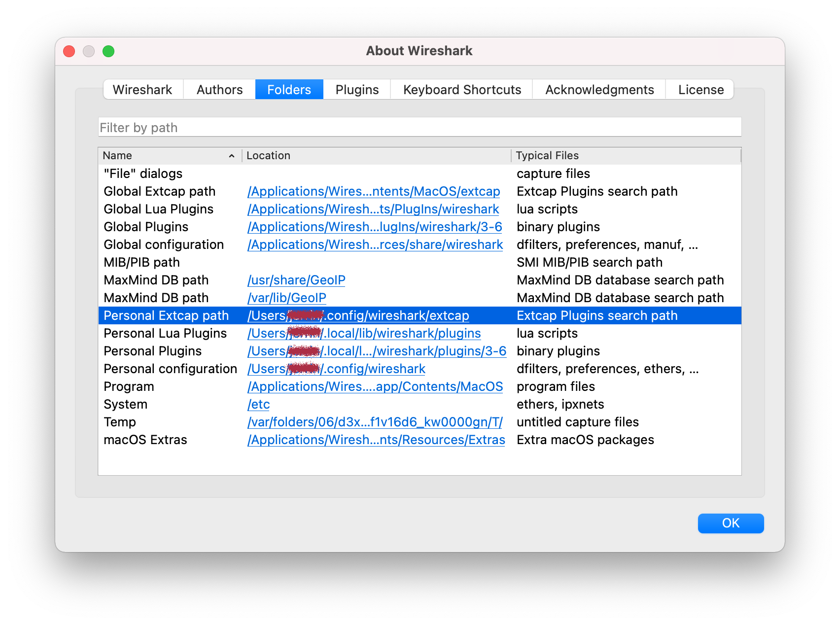Select the MIB/PIB path row
Viewport: 840px width, 625px height.
click(420, 262)
